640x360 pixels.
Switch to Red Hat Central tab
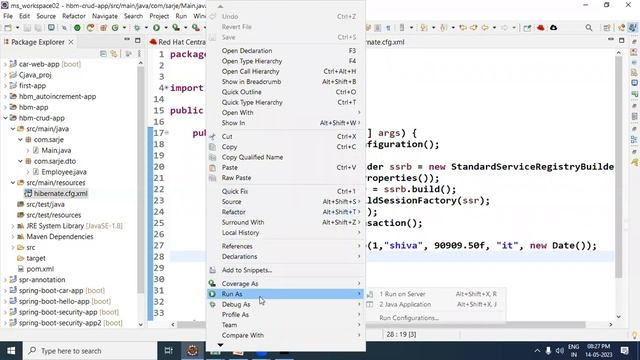point(178,42)
